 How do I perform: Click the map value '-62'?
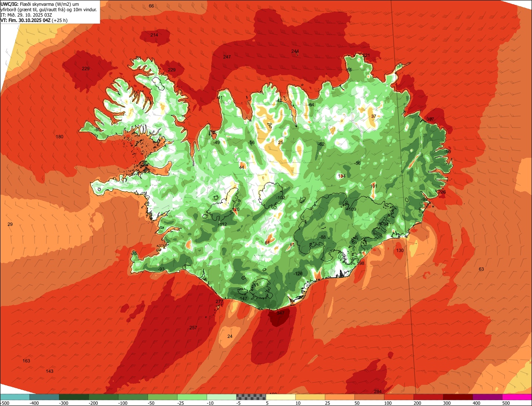(x=321, y=144)
